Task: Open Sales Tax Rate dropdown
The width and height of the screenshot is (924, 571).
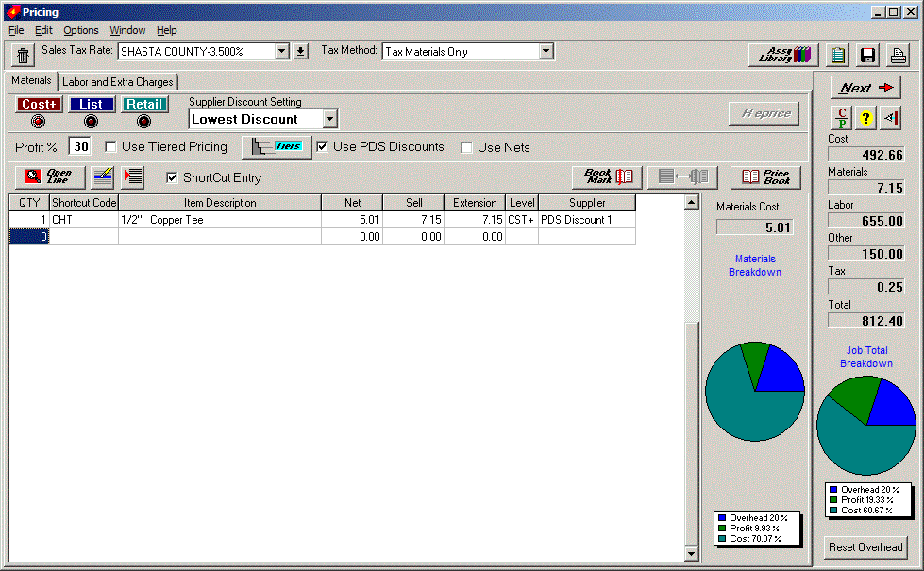Action: tap(281, 52)
